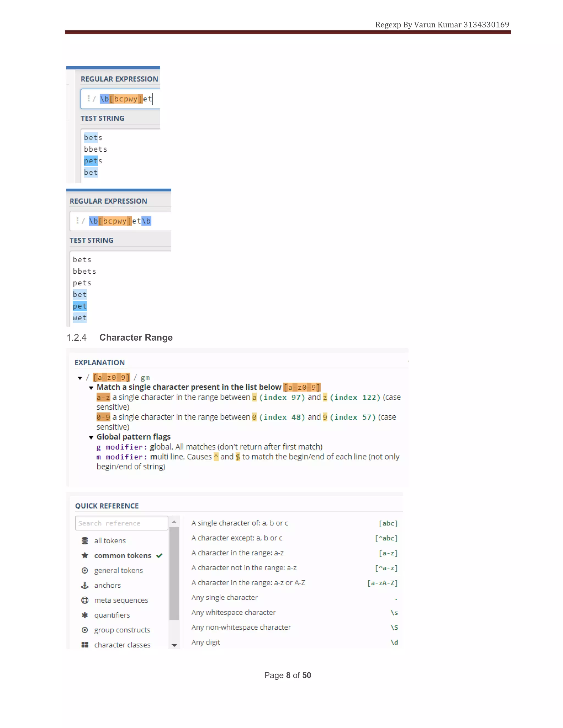
Task: Click the 'Any whitespace character' reference entry
Action: pyautogui.click(x=233, y=612)
